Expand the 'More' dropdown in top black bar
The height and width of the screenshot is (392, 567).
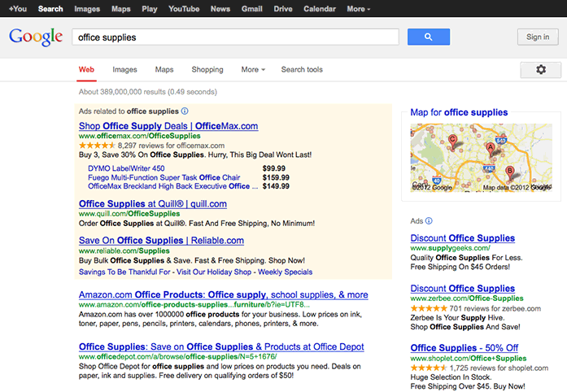[359, 9]
